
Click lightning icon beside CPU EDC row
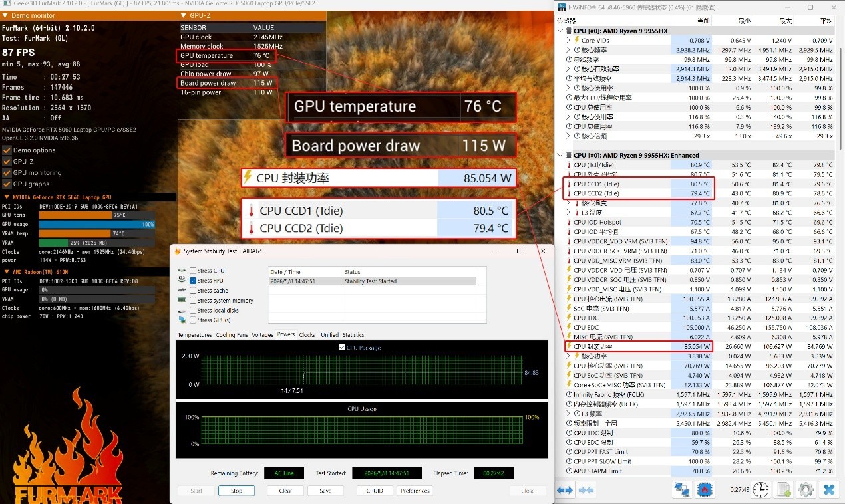568,327
